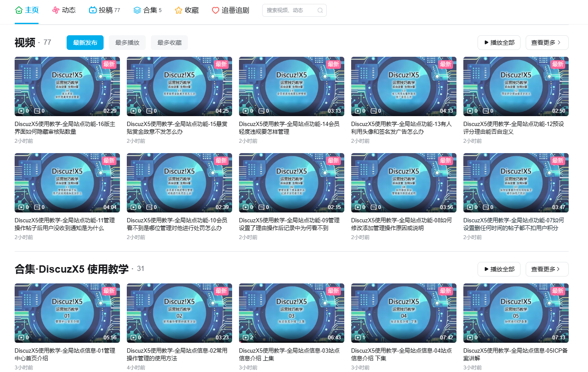The width and height of the screenshot is (588, 372).
Task: Open the 主页 home tab
Action: coord(27,10)
